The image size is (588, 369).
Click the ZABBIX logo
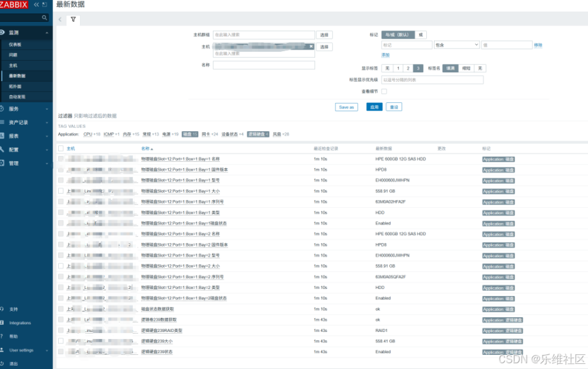(14, 4)
